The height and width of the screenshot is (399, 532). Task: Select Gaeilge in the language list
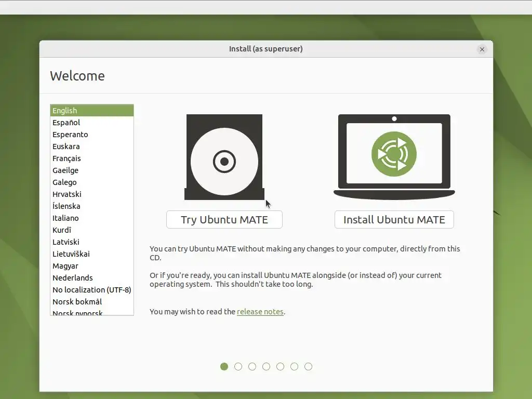coord(92,170)
